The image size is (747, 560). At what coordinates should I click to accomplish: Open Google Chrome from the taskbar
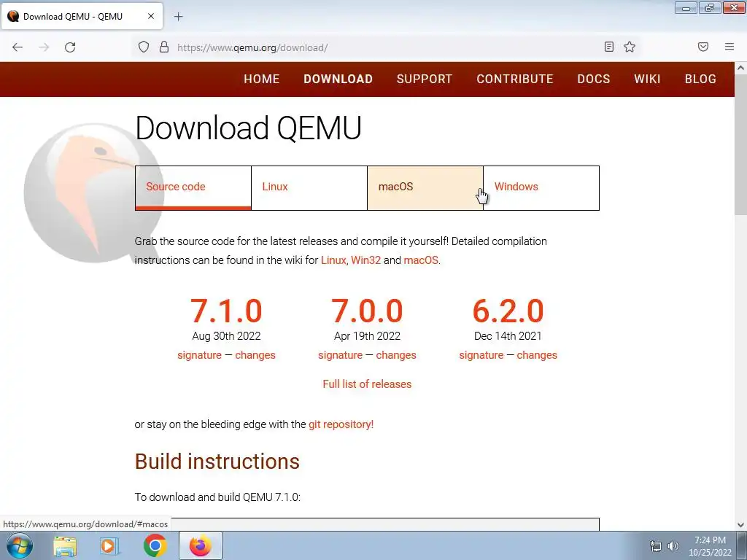pos(155,545)
